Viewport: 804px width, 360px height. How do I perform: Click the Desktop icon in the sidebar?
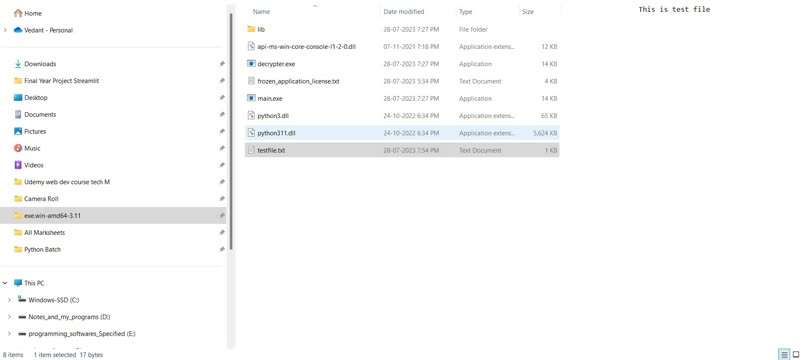[x=18, y=97]
